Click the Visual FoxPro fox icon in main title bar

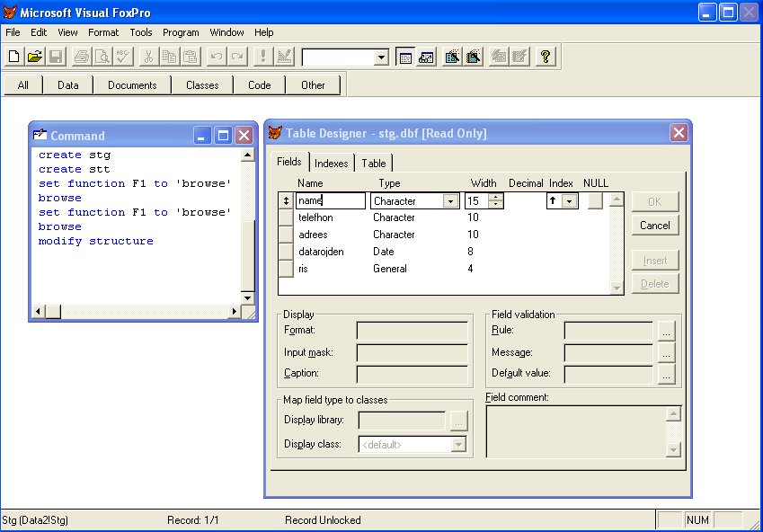click(x=10, y=13)
